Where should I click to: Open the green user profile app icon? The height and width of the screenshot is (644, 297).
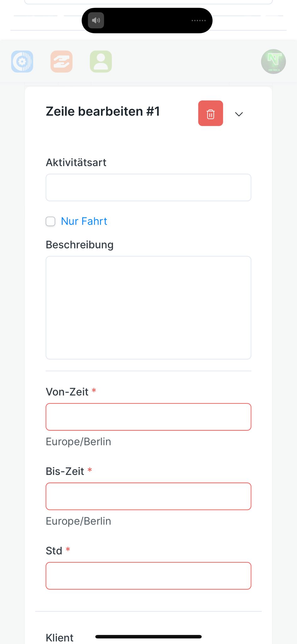101,61
